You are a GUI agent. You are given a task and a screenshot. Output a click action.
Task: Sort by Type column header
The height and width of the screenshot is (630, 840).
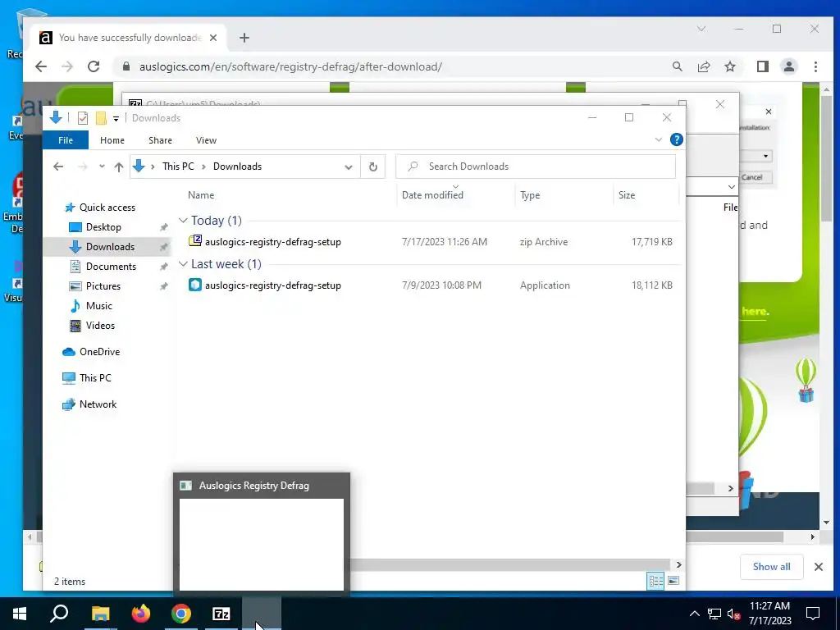pos(530,195)
